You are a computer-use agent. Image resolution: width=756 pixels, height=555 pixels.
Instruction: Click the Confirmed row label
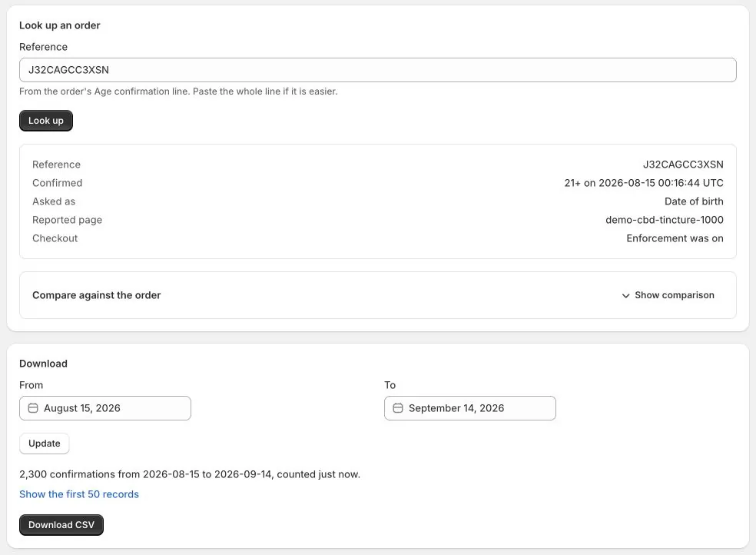pyautogui.click(x=58, y=183)
